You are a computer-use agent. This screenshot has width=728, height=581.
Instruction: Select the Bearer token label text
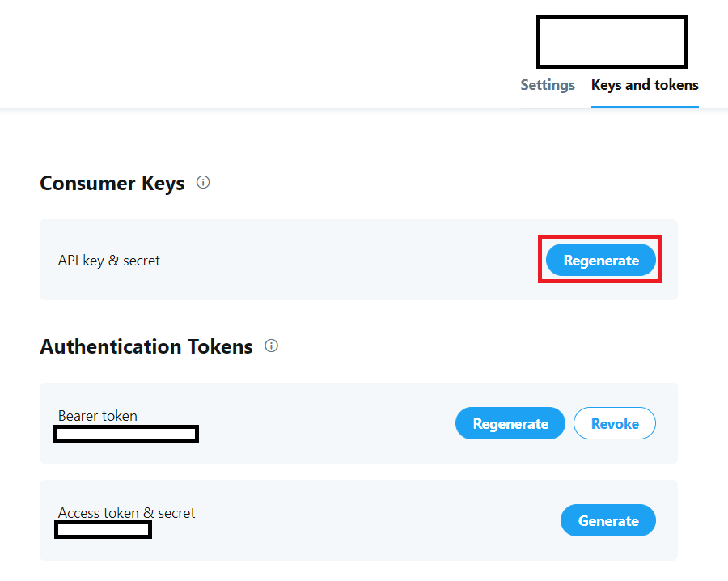click(98, 416)
